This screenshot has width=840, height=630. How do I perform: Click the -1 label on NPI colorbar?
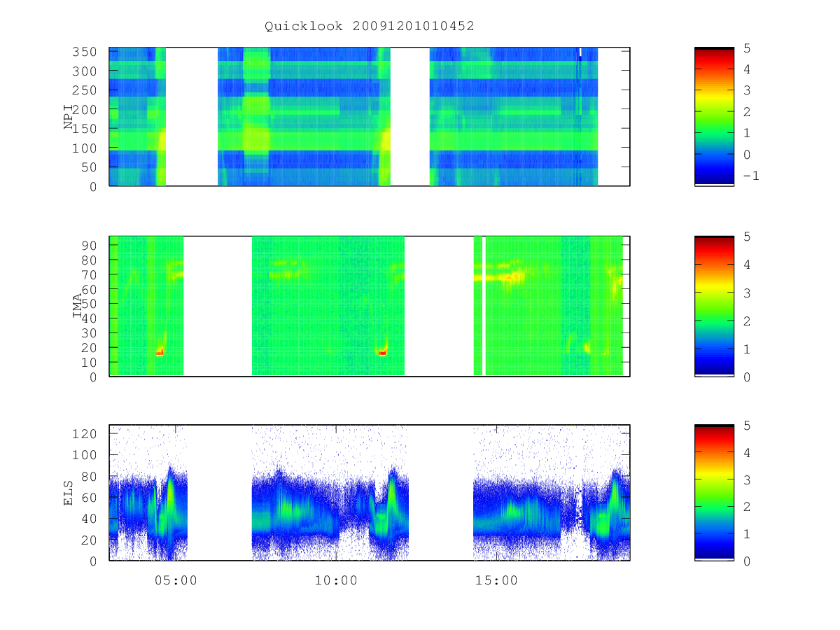coord(751,176)
